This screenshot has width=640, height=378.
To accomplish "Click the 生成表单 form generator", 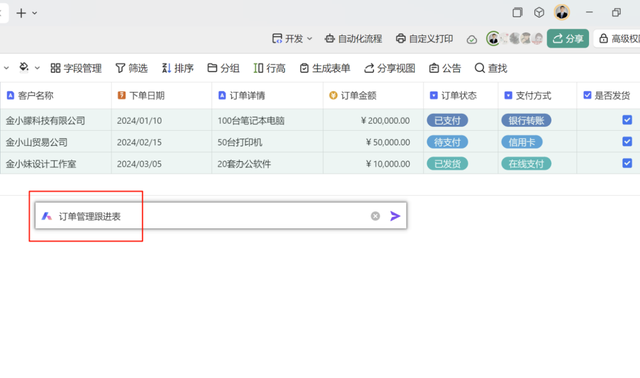I will coord(325,68).
